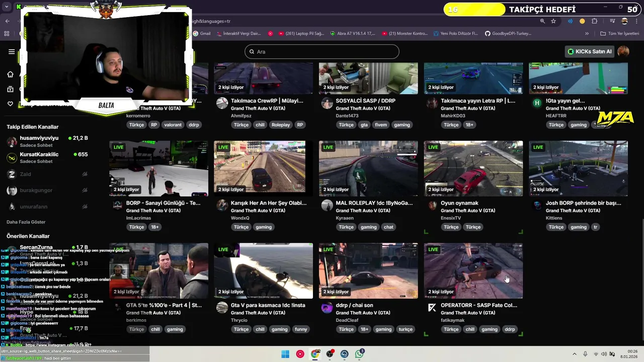Open fatikaymak streamer avatar

coord(432,308)
